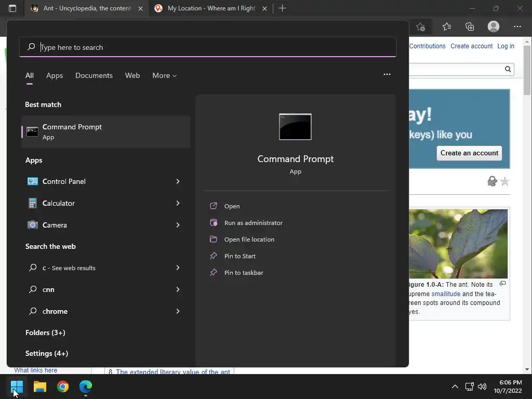Open Command Prompt best match result
The width and height of the screenshot is (532, 399).
pos(105,131)
